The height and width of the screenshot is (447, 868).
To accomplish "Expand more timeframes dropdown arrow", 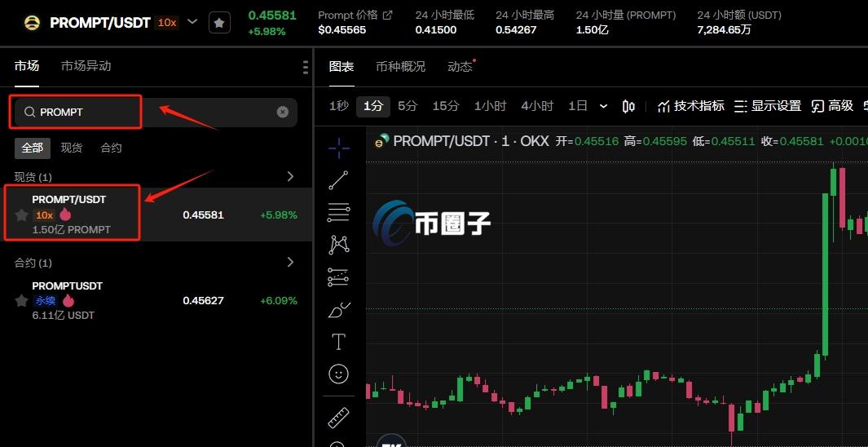I will tap(603, 106).
